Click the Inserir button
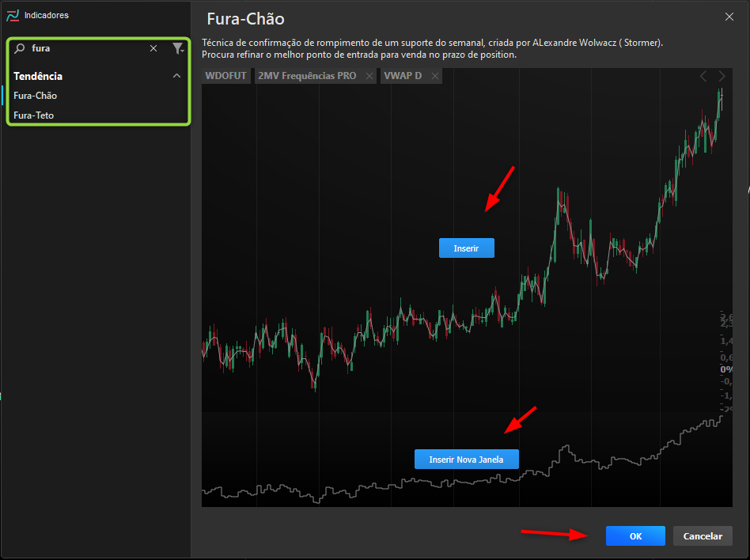 pyautogui.click(x=466, y=248)
